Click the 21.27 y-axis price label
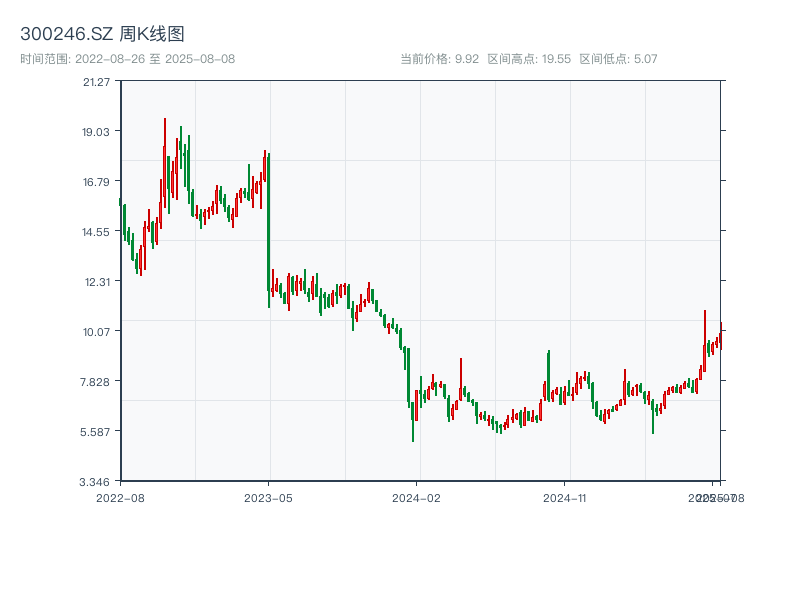This screenshot has width=800, height=600. (x=97, y=81)
